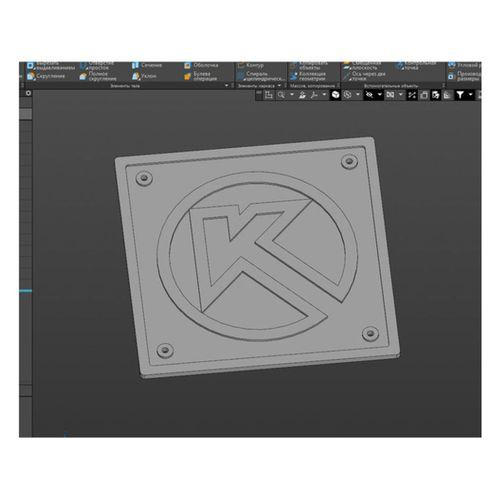Select the Контрольная точка tool
Viewport: 500px width, 500px height.
tap(416, 65)
